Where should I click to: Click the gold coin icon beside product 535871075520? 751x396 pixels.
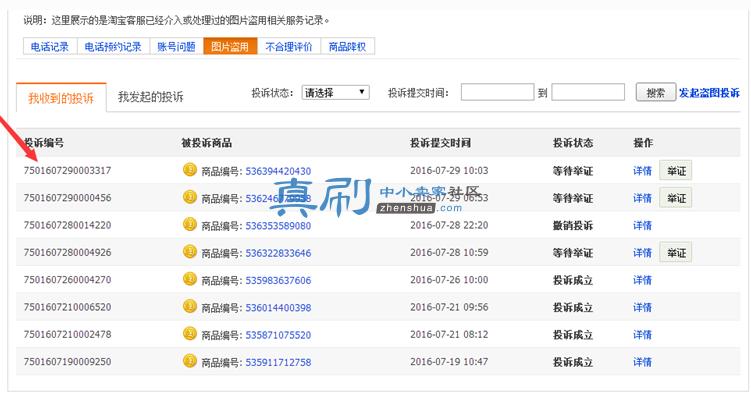[190, 333]
